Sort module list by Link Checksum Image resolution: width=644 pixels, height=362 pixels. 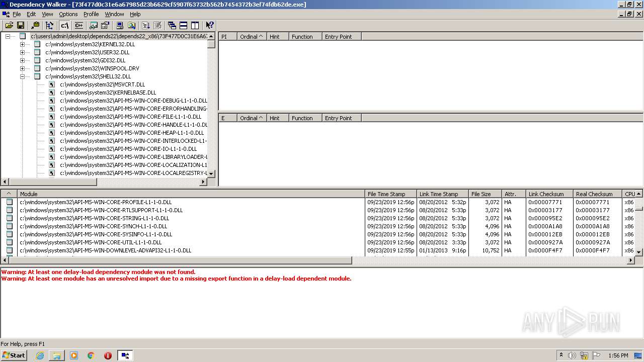tap(549, 194)
